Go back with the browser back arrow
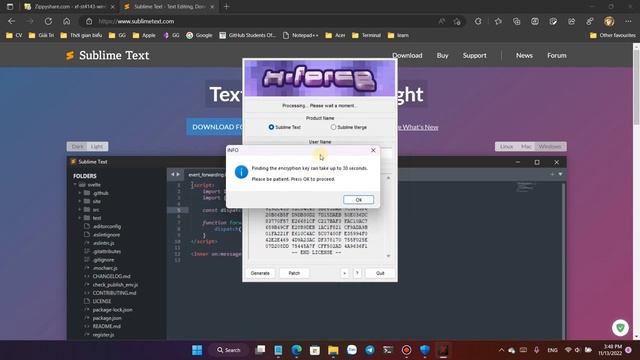The height and width of the screenshot is (360, 640). 11,21
